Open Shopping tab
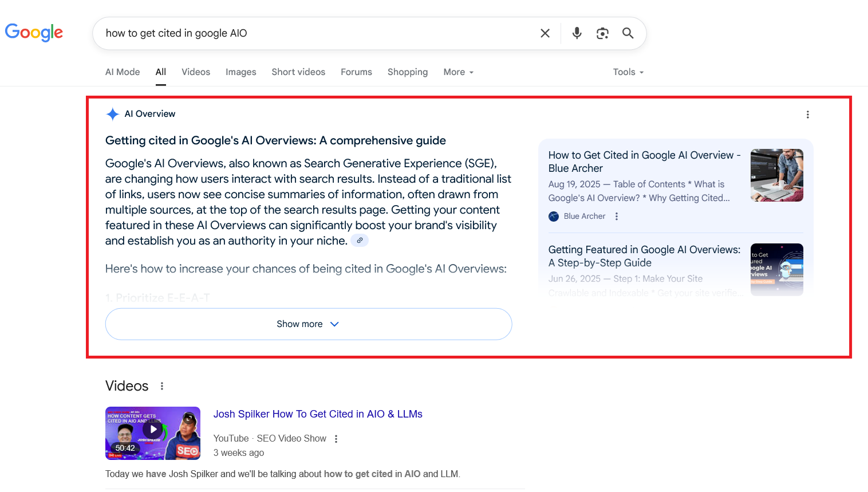This screenshot has height=492, width=868. point(408,72)
